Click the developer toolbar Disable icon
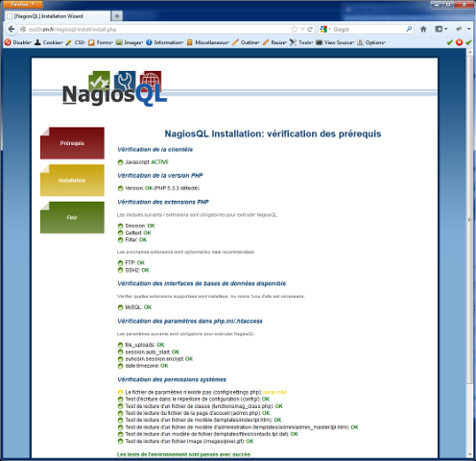This screenshot has height=461, width=476. (x=8, y=42)
